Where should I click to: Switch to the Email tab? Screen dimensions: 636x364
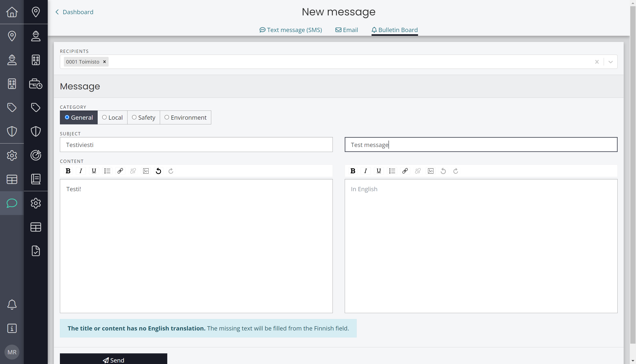pos(346,30)
